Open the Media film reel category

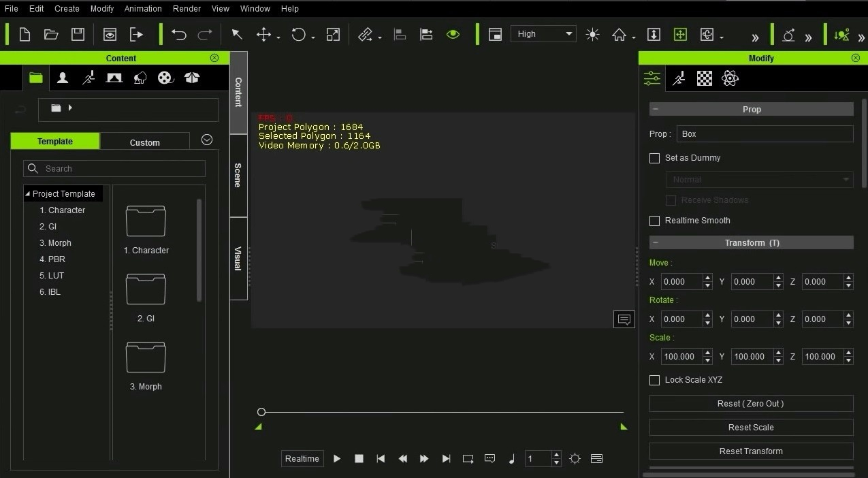click(x=165, y=78)
